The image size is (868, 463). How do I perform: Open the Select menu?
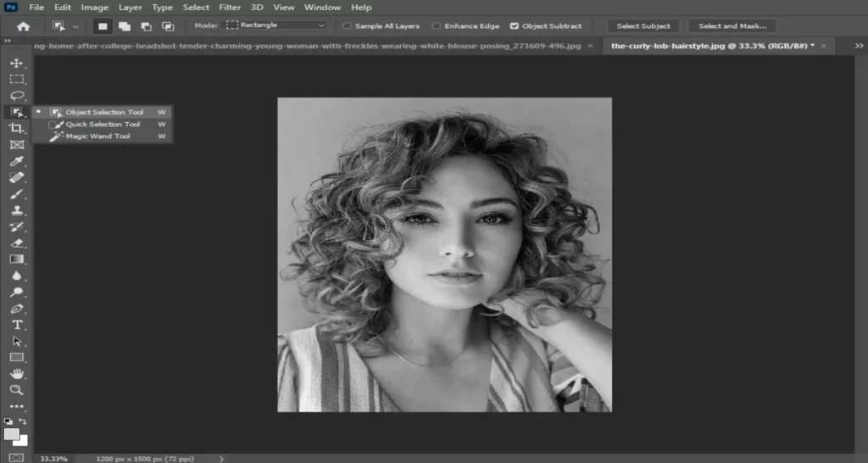click(x=196, y=7)
